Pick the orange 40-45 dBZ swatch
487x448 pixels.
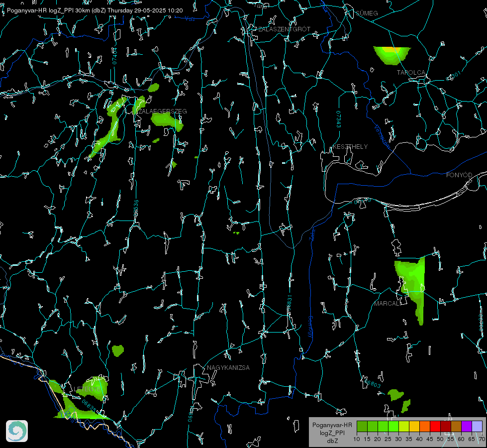tap(425, 426)
